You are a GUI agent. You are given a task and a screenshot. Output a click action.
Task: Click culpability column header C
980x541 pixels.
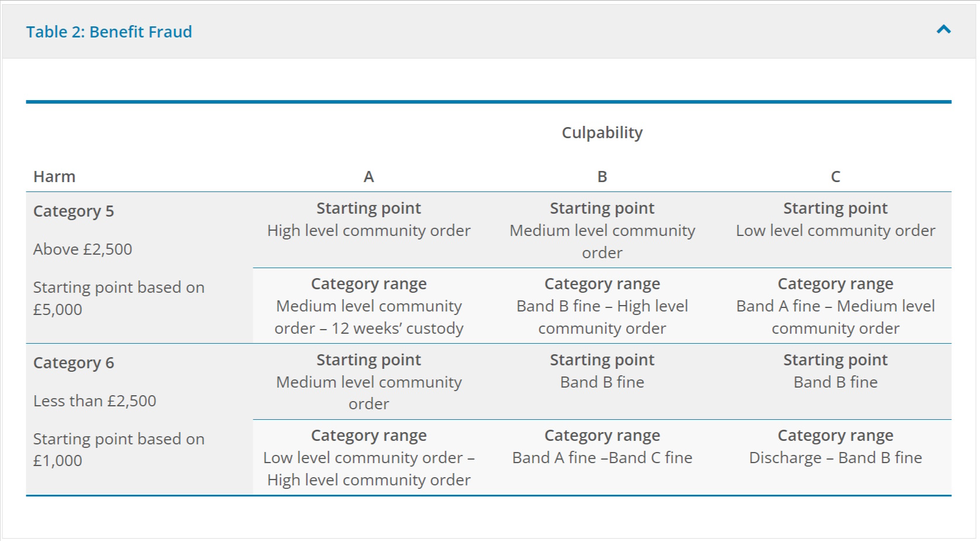coord(835,176)
